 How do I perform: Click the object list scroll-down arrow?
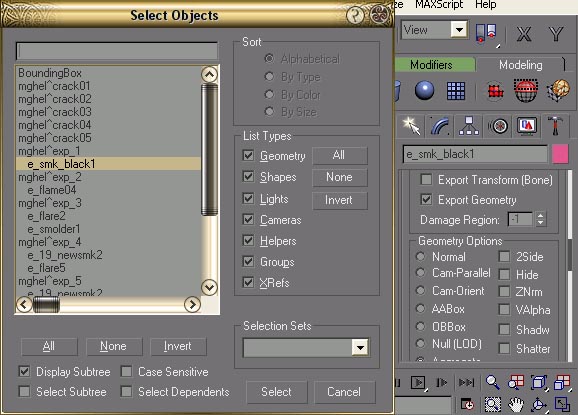tap(209, 287)
